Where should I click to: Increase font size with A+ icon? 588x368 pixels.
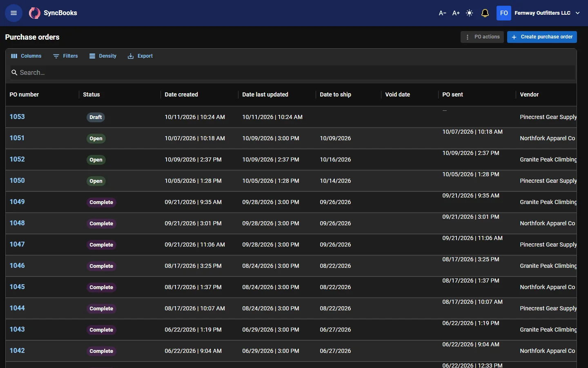(x=456, y=13)
